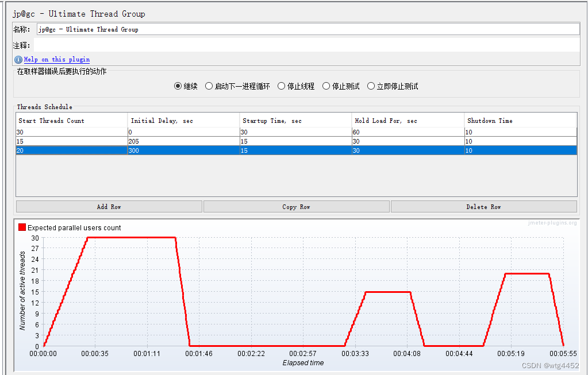Select the Initial Delay cell showing 300
Viewport: 588px width, 375px height.
point(184,150)
